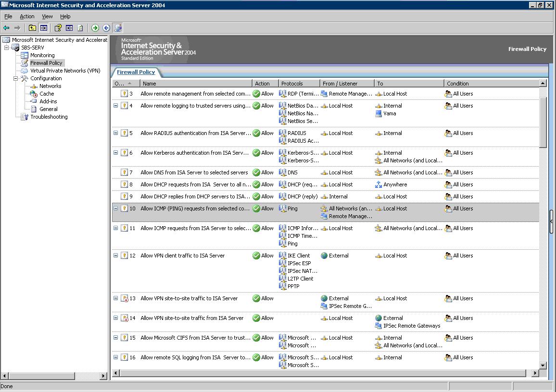The image size is (556, 392).
Task: Toggle Show/Hide Console Tree toolbar button
Action: coord(44,27)
